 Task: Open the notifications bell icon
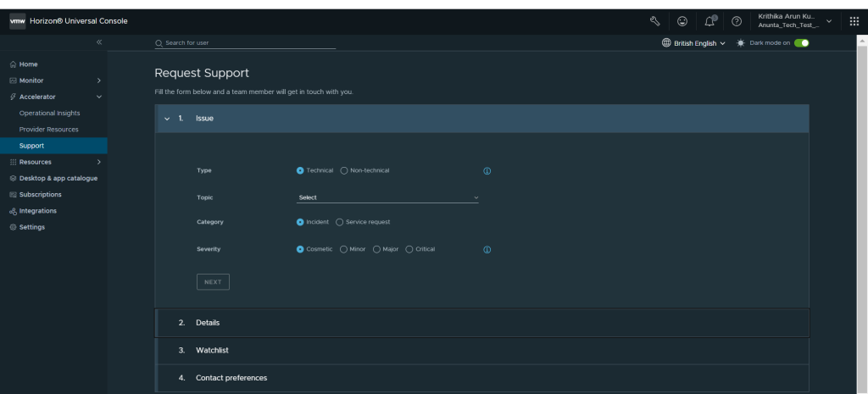[710, 21]
